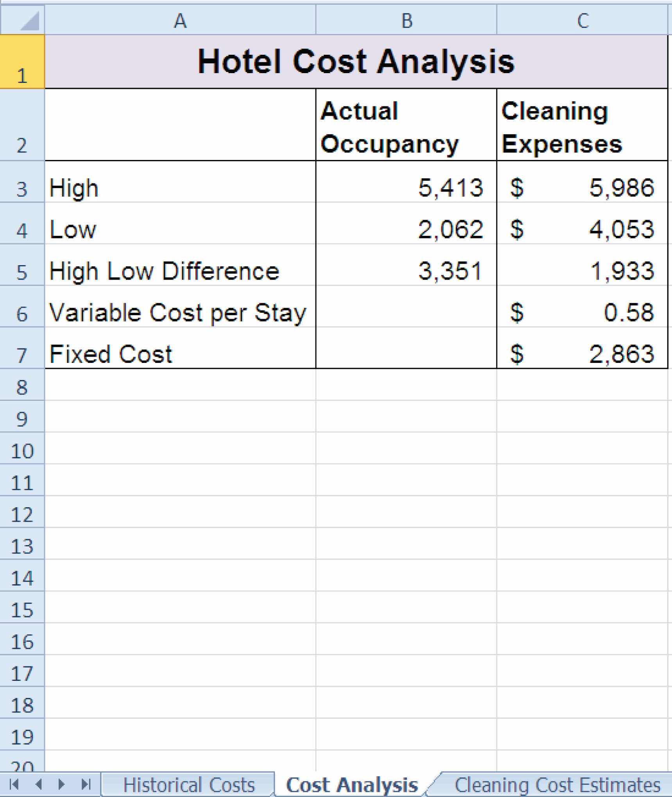The image size is (672, 797).
Task: Go to first sheet navigation arrow
Action: [14, 784]
